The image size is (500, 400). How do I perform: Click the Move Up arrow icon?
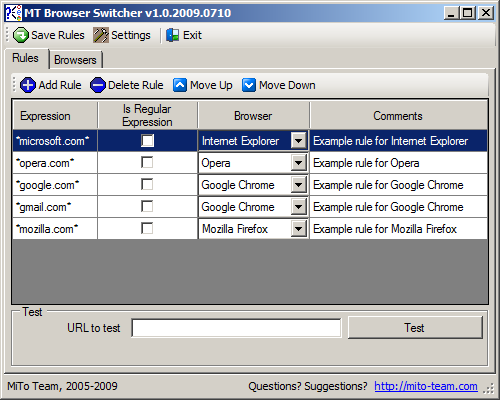tap(180, 85)
